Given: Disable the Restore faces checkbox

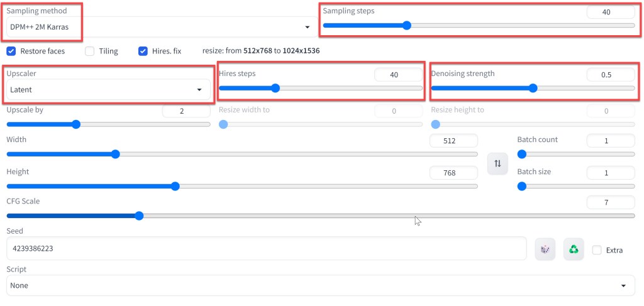Looking at the screenshot, I should pyautogui.click(x=11, y=51).
